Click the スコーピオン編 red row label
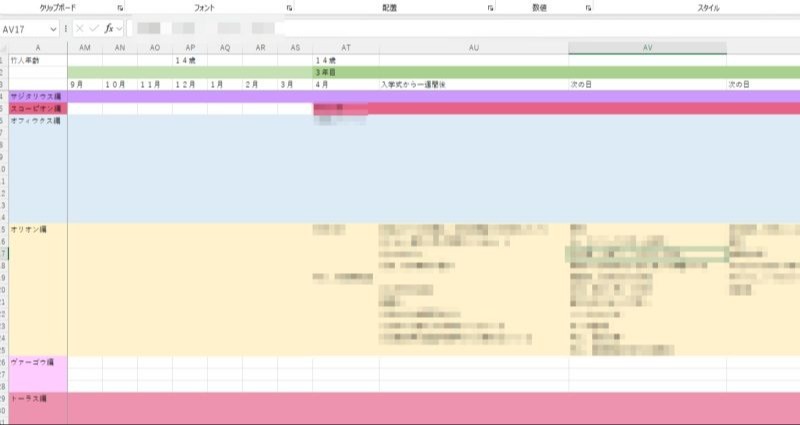The image size is (800, 425). click(37, 108)
